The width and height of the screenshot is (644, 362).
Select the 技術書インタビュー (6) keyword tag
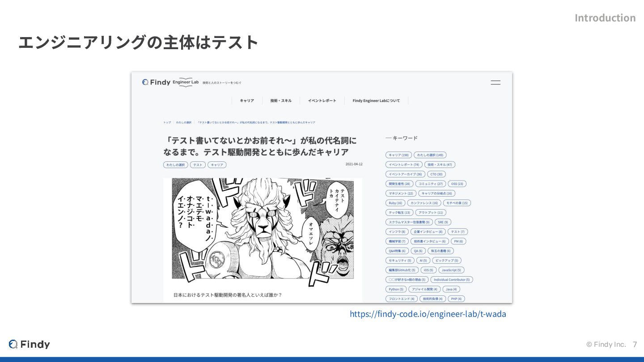pyautogui.click(x=430, y=241)
